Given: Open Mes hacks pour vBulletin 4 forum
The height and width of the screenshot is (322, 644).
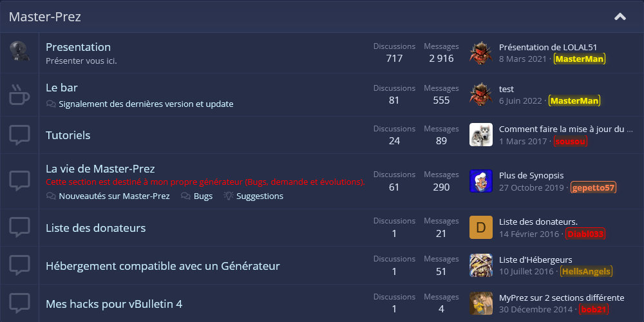Looking at the screenshot, I should coord(114,304).
